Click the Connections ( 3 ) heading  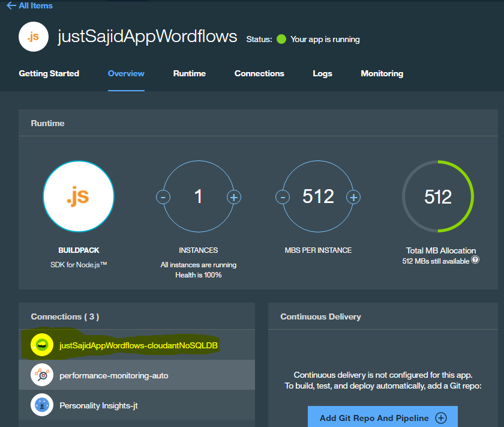65,316
